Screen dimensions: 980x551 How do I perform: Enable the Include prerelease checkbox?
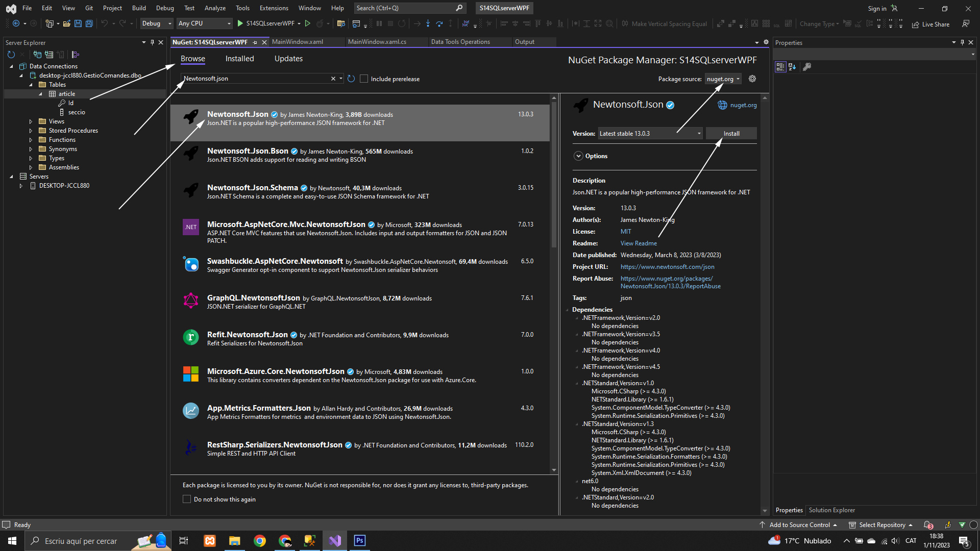pos(364,79)
